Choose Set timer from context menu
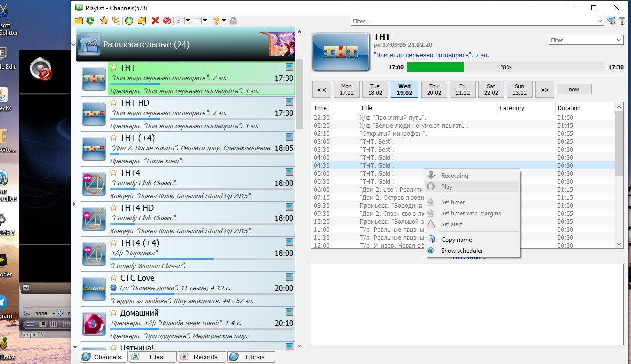The image size is (631, 364). 472,202
